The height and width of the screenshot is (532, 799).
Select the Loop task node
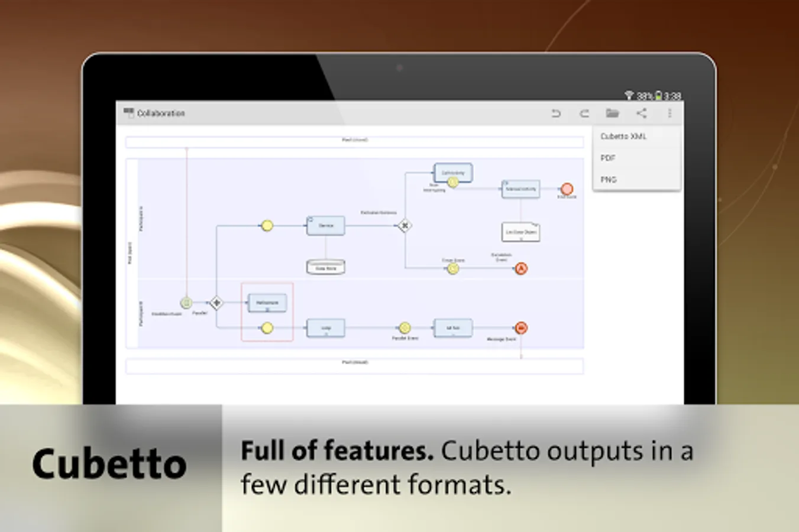[x=326, y=327]
